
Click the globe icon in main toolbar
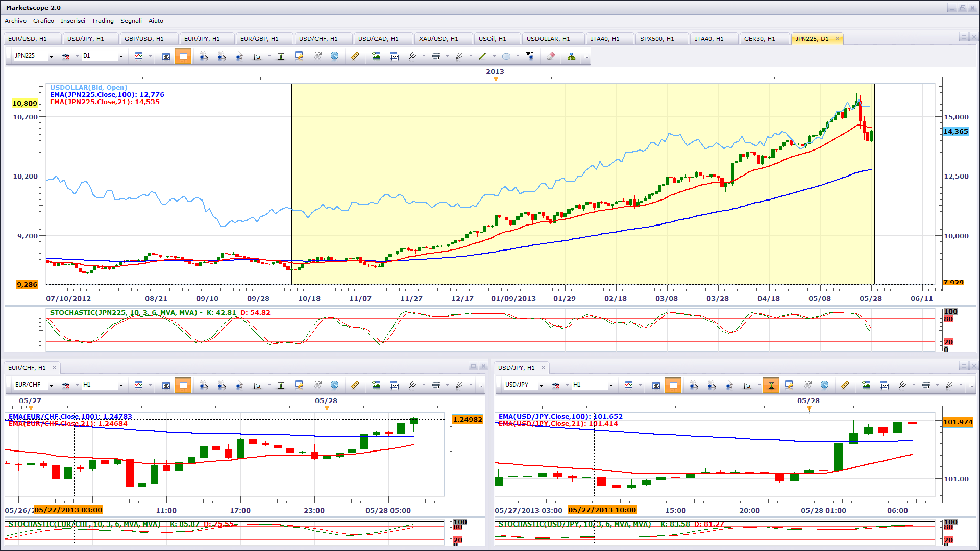[x=334, y=56]
